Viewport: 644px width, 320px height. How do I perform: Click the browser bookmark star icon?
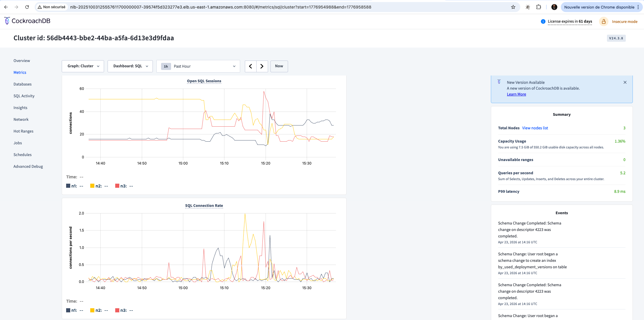513,7
